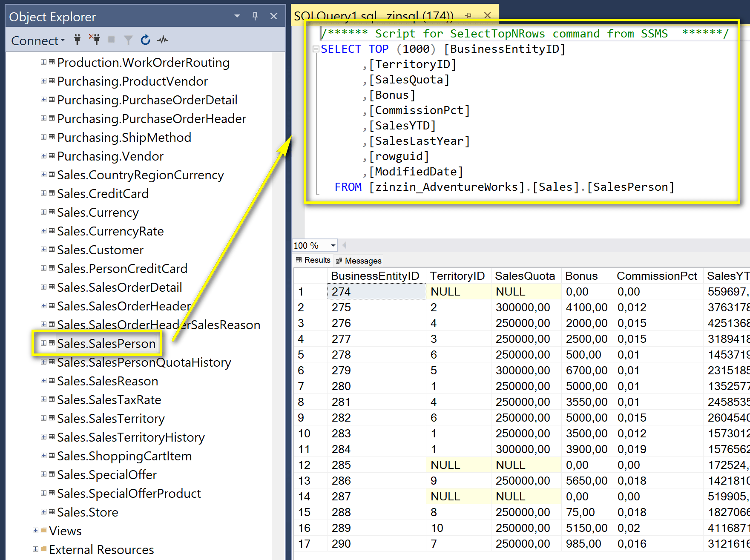Click the BusinessEntityID column header
750x560 pixels.
tap(377, 276)
